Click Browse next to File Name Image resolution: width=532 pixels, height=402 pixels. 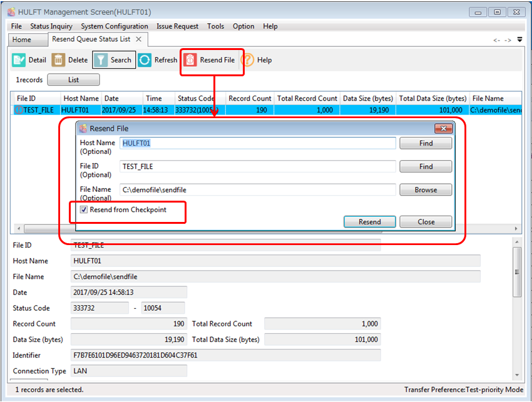tap(426, 190)
